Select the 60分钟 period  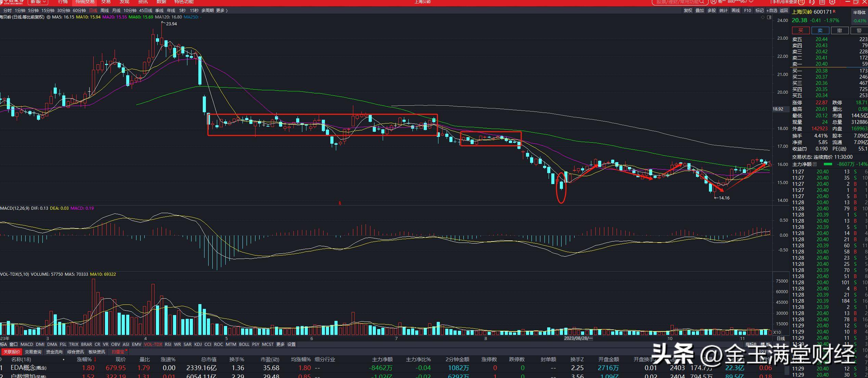pyautogui.click(x=79, y=11)
